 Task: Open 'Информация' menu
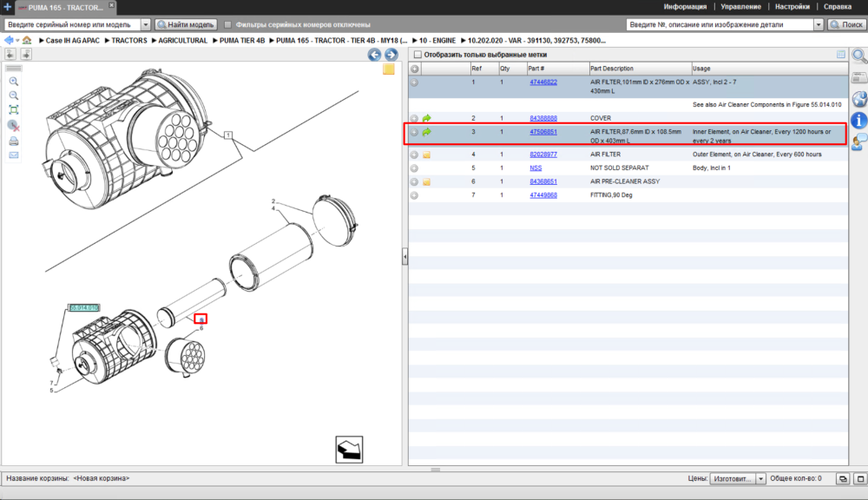pos(685,7)
